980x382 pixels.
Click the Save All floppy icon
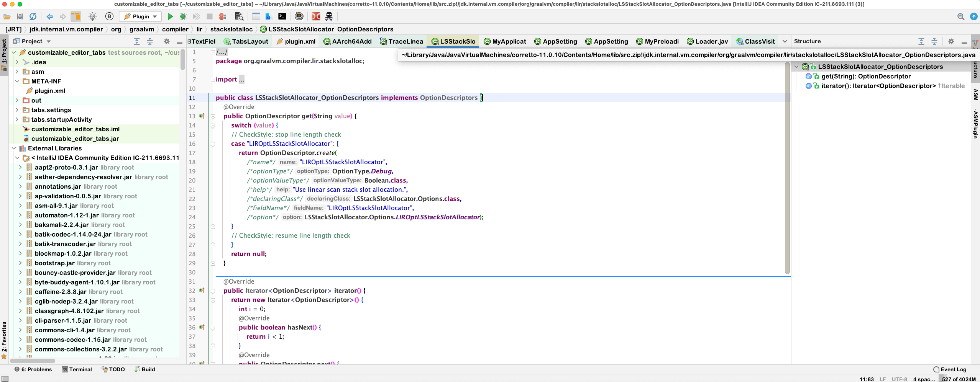(x=20, y=16)
